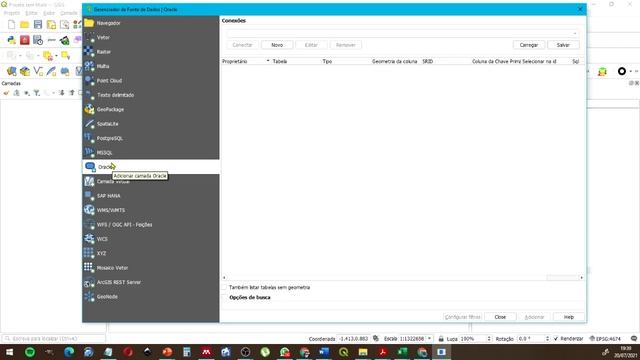Open the messages log icon
Image resolution: width=640 pixels, height=360 pixels.
tap(634, 339)
